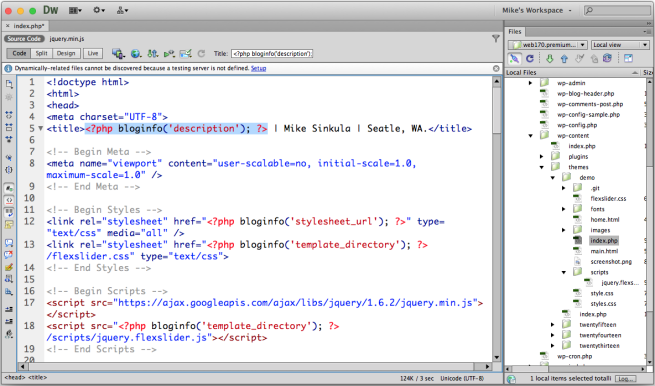Click the Title input field

tap(272, 53)
